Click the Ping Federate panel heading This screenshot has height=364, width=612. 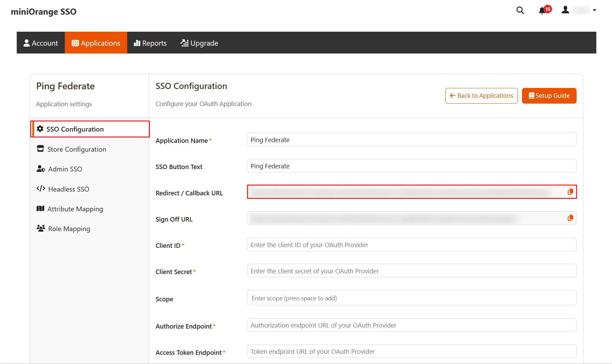65,86
